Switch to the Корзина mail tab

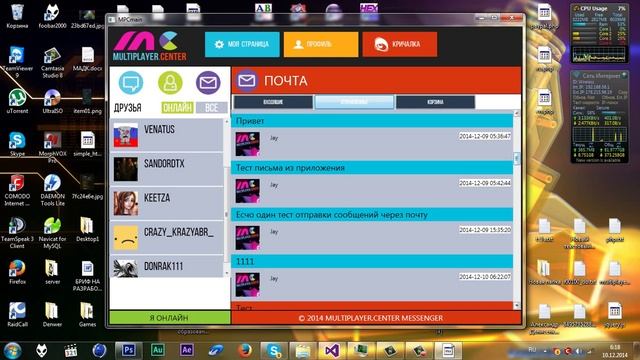click(x=436, y=102)
